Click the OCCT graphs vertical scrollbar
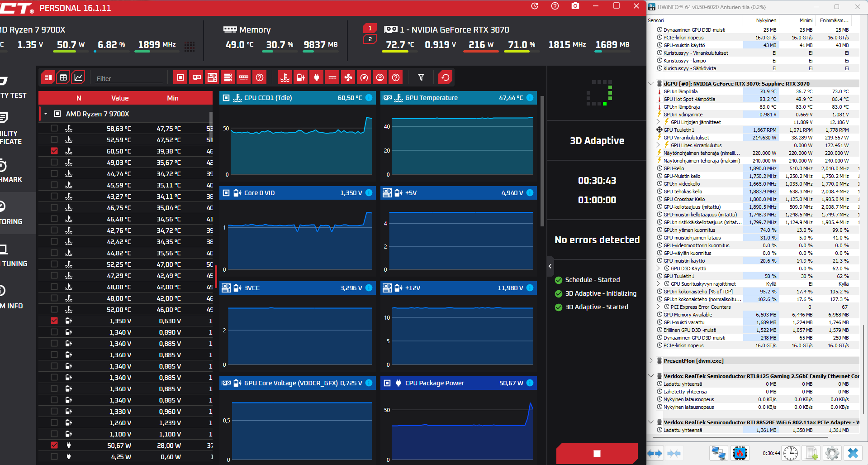Image resolution: width=868 pixels, height=465 pixels. pyautogui.click(x=542, y=161)
